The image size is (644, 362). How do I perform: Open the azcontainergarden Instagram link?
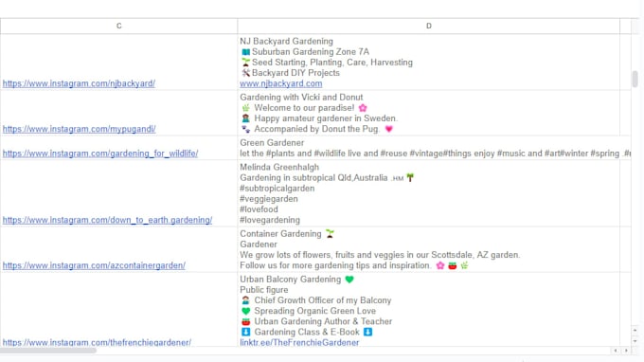coord(94,265)
